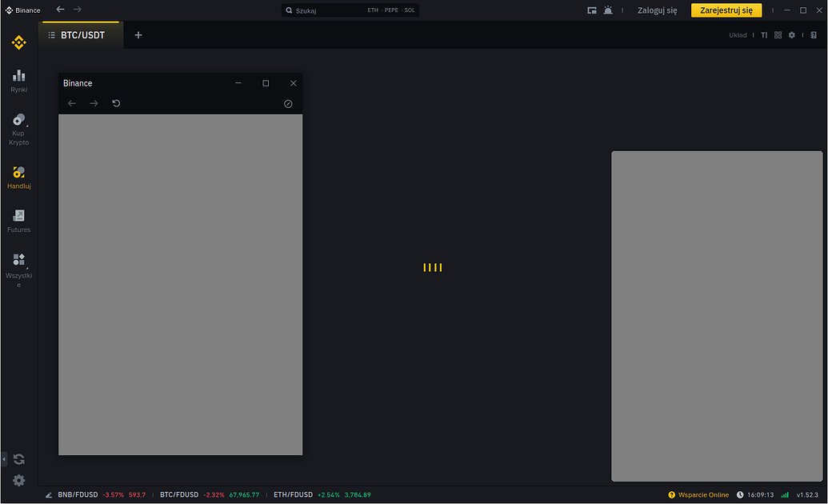Open the Futures section
828x504 pixels.
18,221
